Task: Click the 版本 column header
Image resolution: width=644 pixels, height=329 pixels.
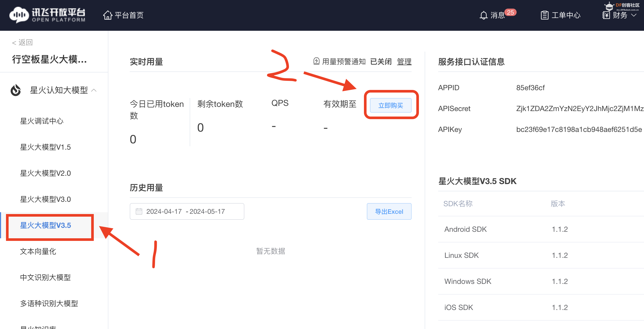Action: click(x=558, y=204)
